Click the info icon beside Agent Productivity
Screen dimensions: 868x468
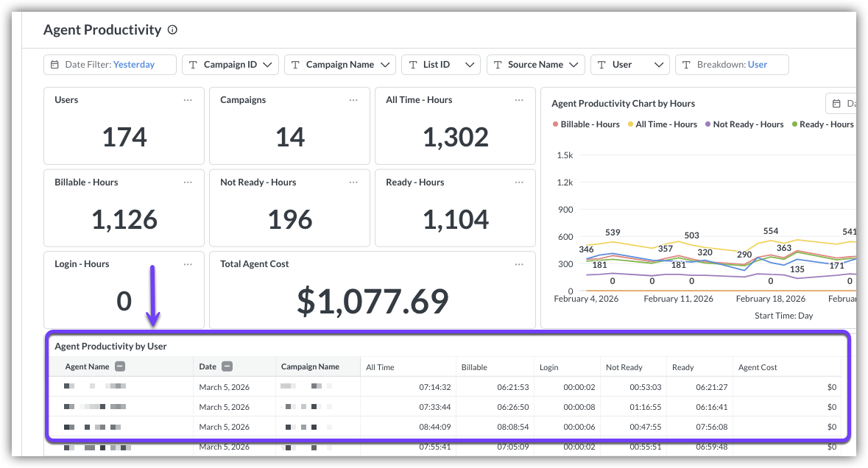[172, 30]
